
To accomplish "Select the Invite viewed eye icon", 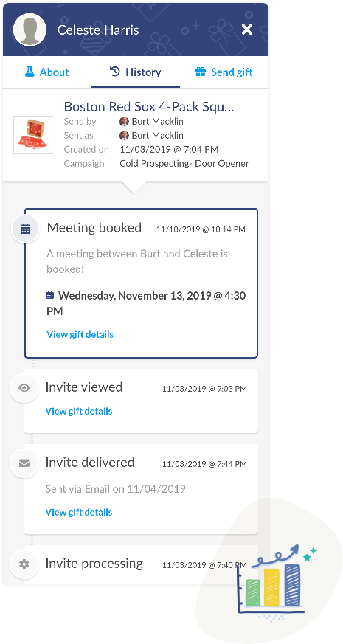I will [24, 388].
